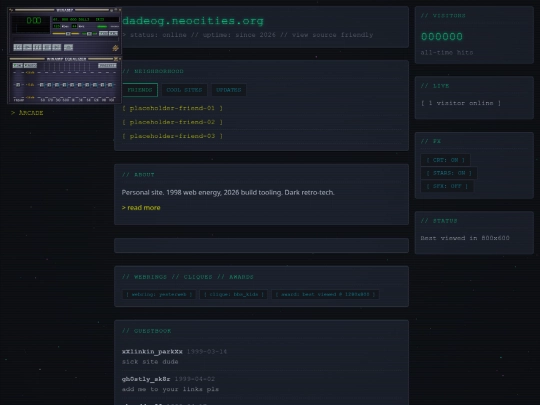The height and width of the screenshot is (405, 540).
Task: Click the dadeog.neocities.org site title
Action: (193, 21)
